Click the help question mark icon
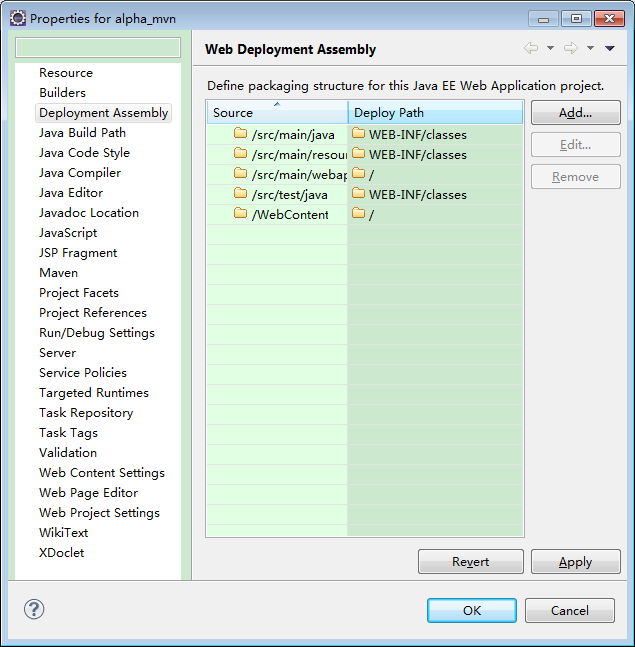The height and width of the screenshot is (647, 635). coord(34,609)
